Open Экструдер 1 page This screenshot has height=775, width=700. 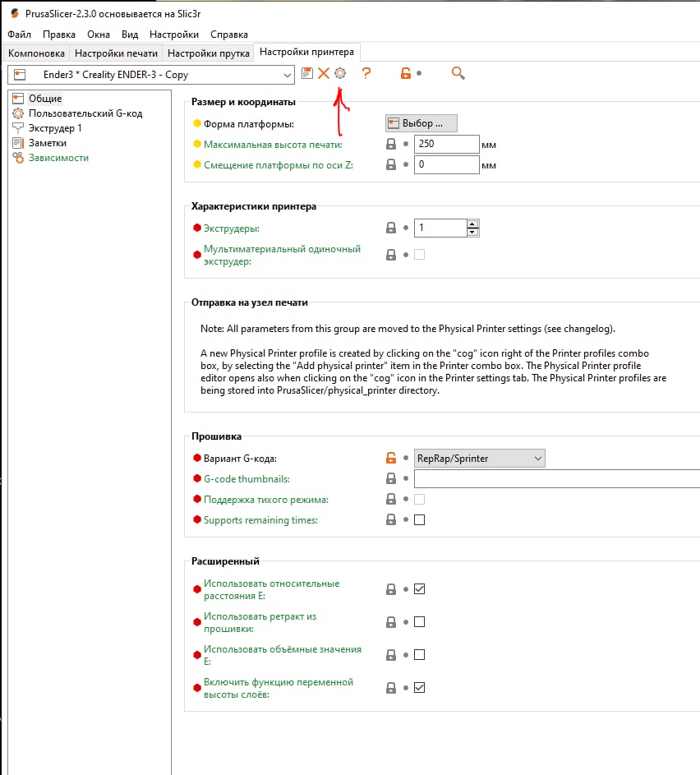click(x=55, y=128)
